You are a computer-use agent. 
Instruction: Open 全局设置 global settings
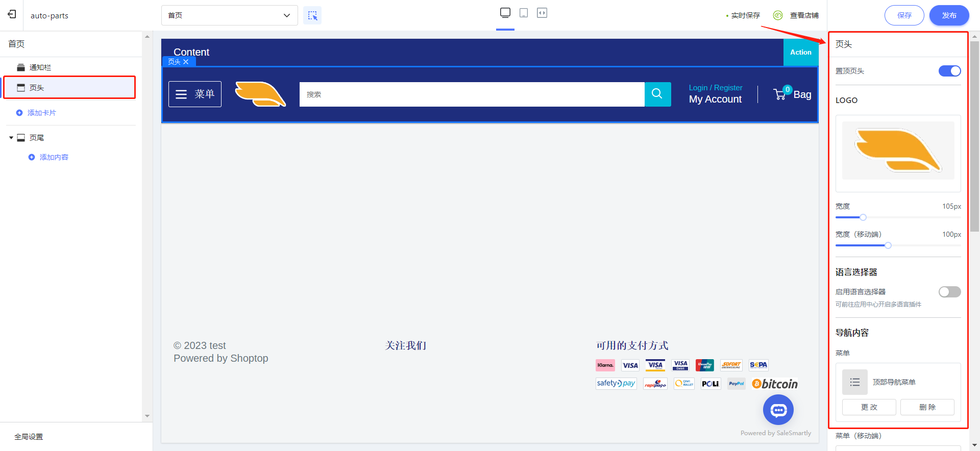click(x=29, y=437)
